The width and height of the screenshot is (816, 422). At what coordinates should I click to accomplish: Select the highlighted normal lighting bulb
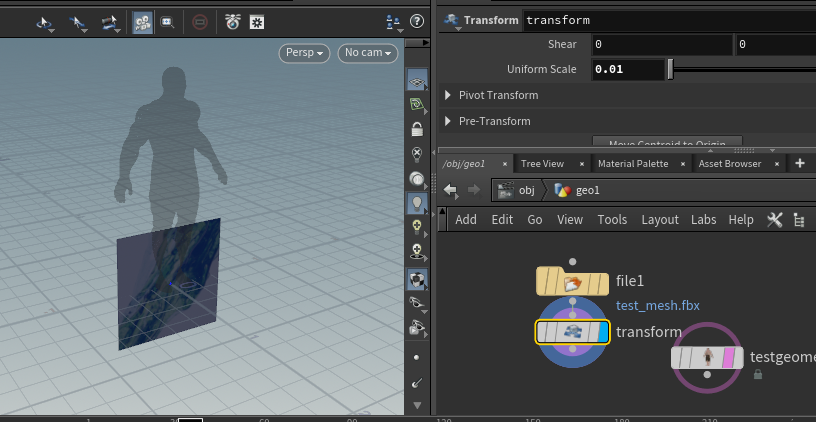click(x=417, y=203)
